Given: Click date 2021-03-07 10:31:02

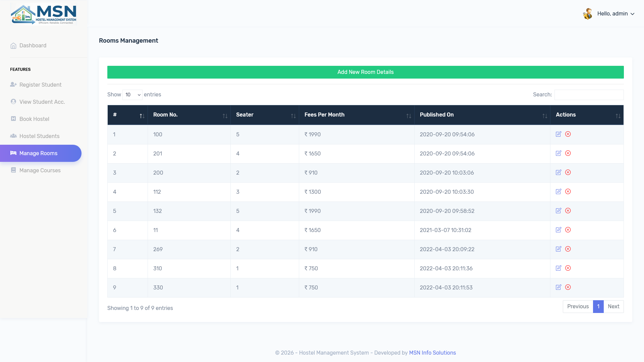Looking at the screenshot, I should (x=445, y=230).
